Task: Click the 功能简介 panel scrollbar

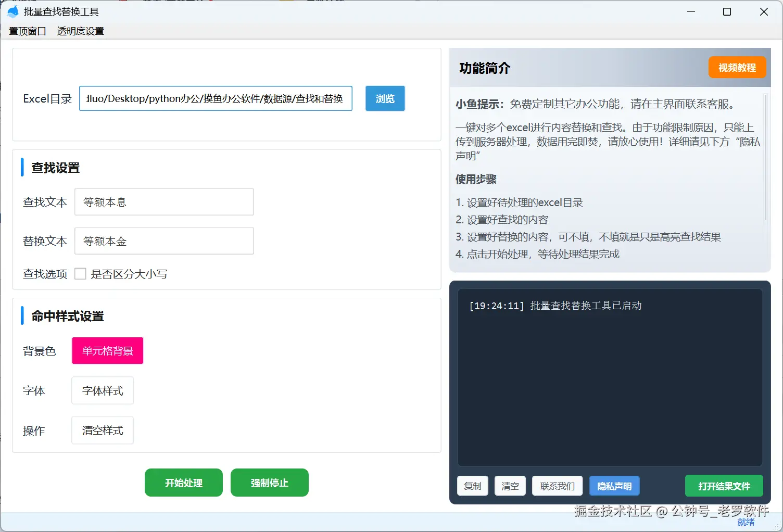Action: pos(765,156)
